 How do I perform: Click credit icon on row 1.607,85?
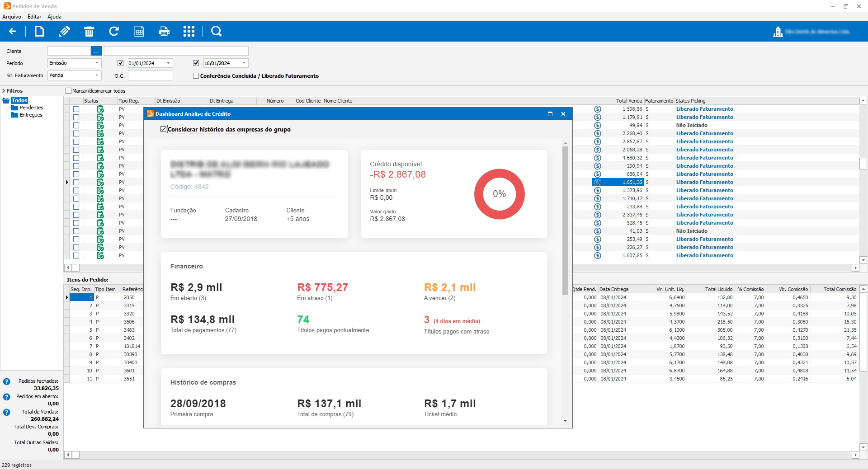(598, 255)
